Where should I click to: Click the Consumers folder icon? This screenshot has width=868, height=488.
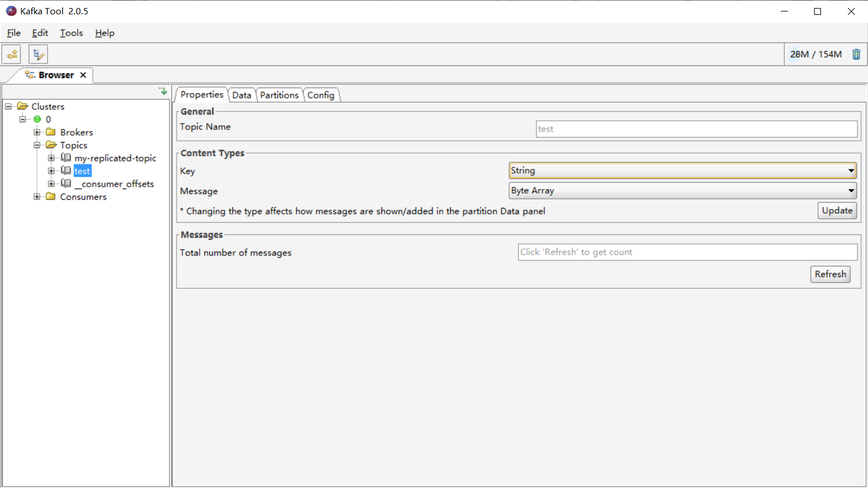[50, 196]
